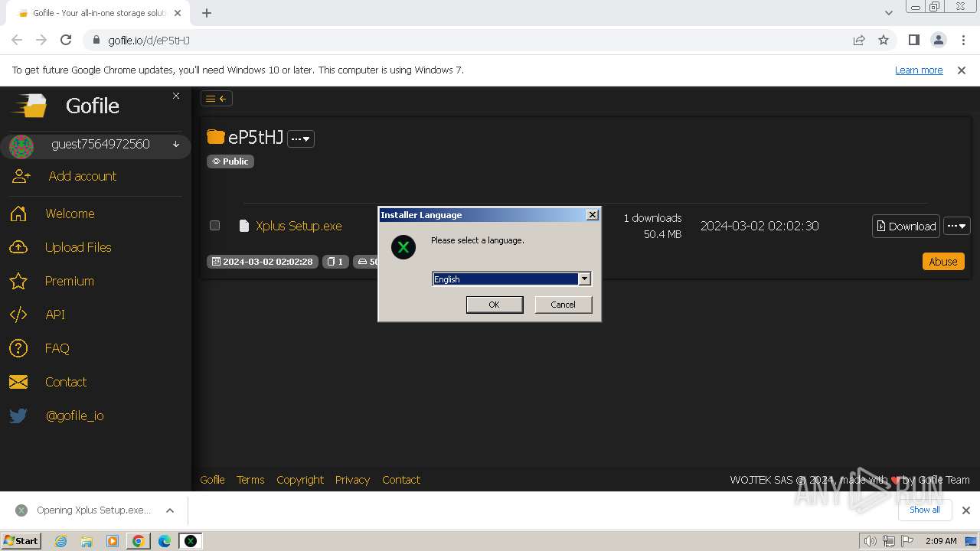Image resolution: width=980 pixels, height=551 pixels.
Task: Click the Twitter bird icon
Action: 18,416
